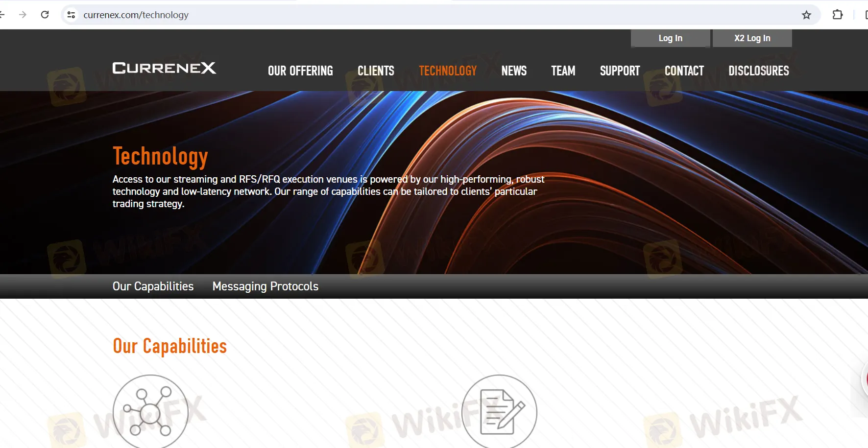Click the Currenex logo

click(164, 68)
